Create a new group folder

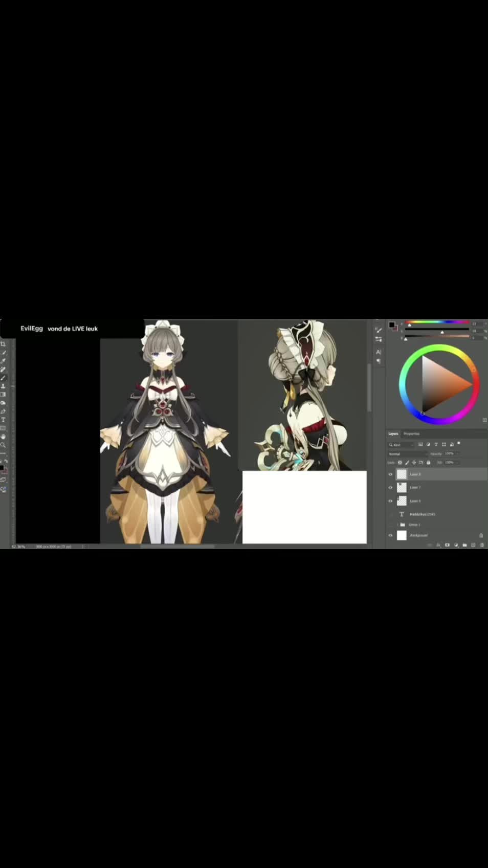pos(464,545)
